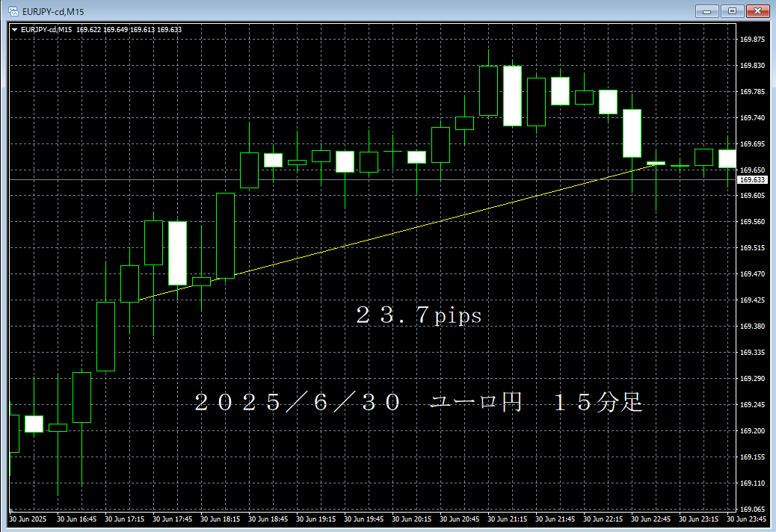The image size is (776, 532).
Task: Close the EURJPY-cd chart window
Action: [757, 10]
